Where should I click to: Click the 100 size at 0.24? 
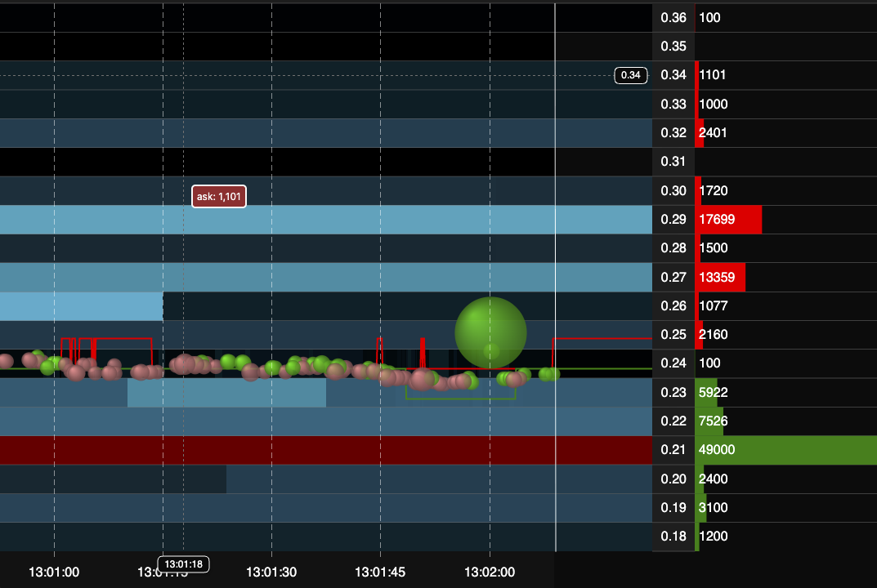click(709, 363)
